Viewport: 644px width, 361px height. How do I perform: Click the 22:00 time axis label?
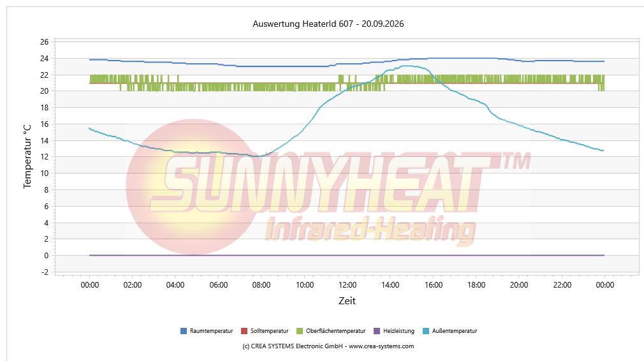562,285
